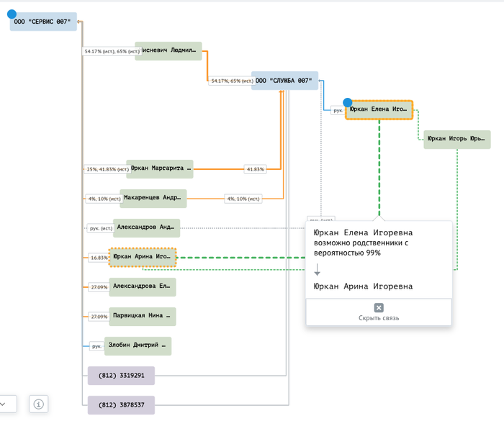Select the Юркан Арина Игоревна node

[143, 256]
